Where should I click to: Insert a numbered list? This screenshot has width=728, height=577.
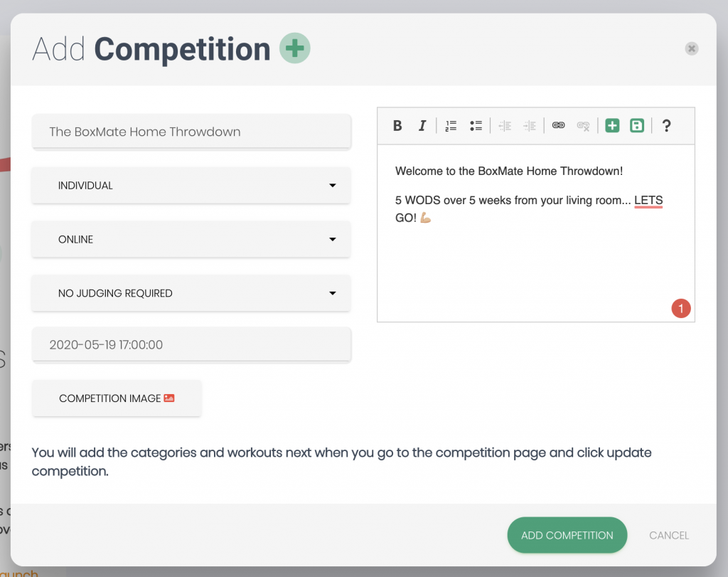451,125
